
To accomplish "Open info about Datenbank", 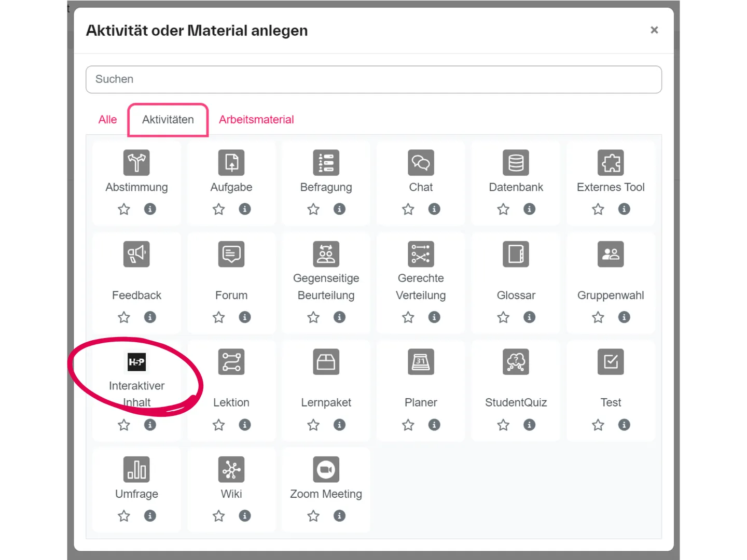I will click(x=529, y=209).
